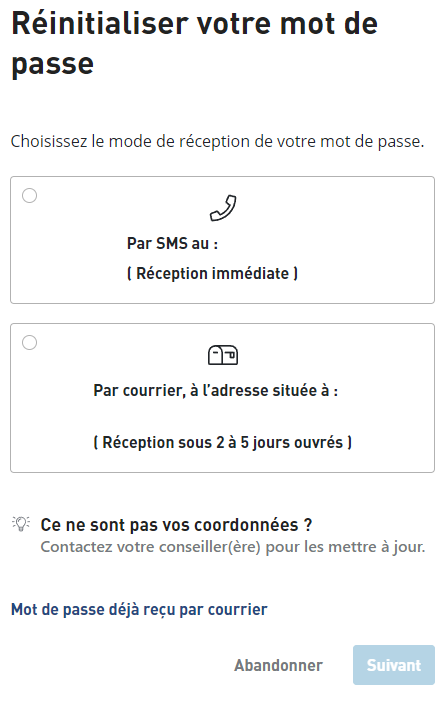The width and height of the screenshot is (446, 703).
Task: Click the mailbox icon
Action: 223,355
